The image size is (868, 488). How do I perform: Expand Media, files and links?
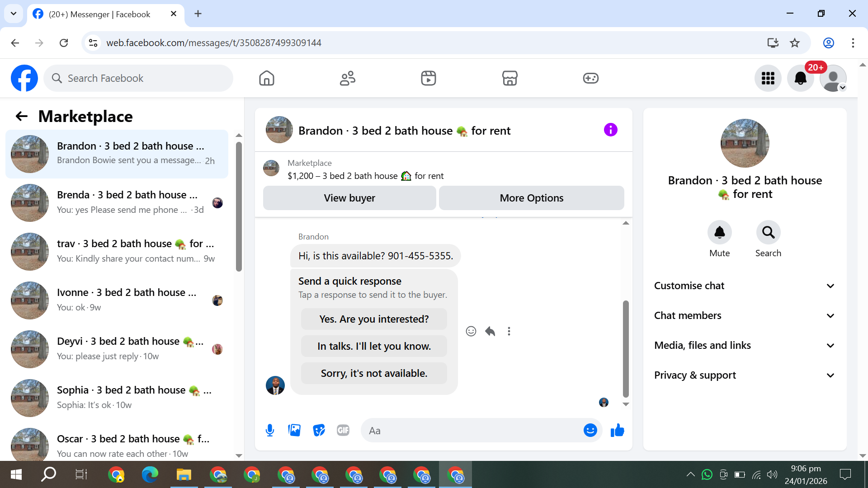click(x=744, y=346)
